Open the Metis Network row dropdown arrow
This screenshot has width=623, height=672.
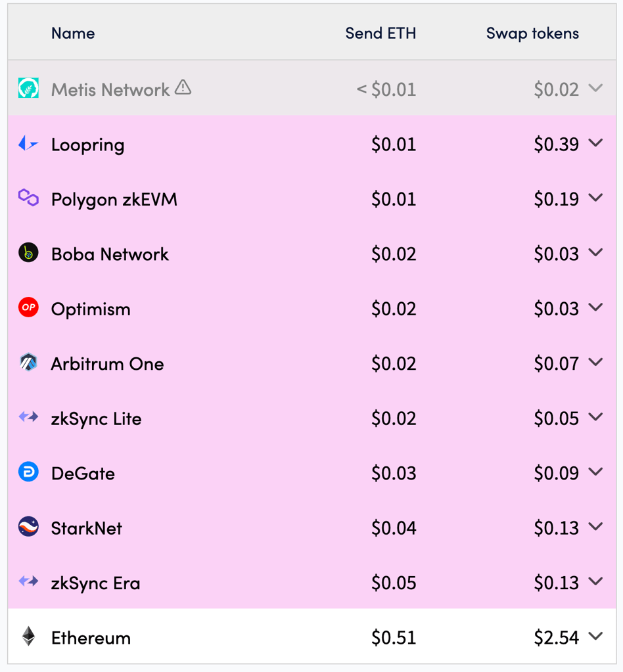(596, 88)
